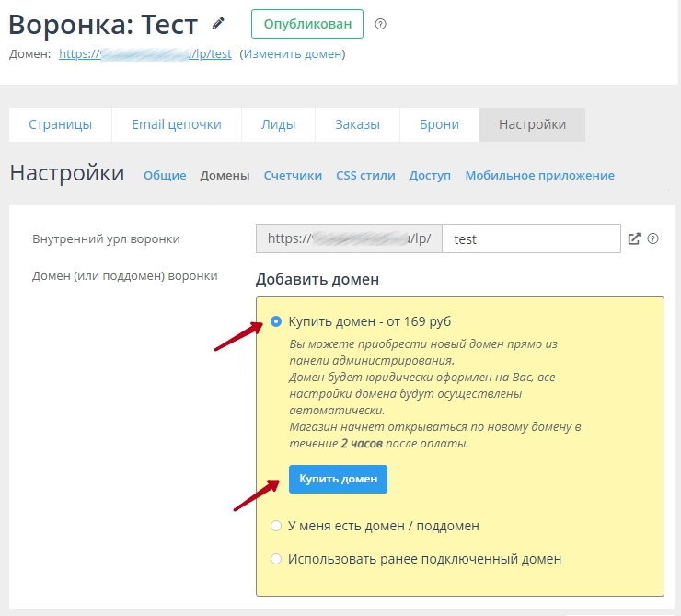This screenshot has height=616, width=681.
Task: Open the Страницы tab
Action: (x=61, y=124)
